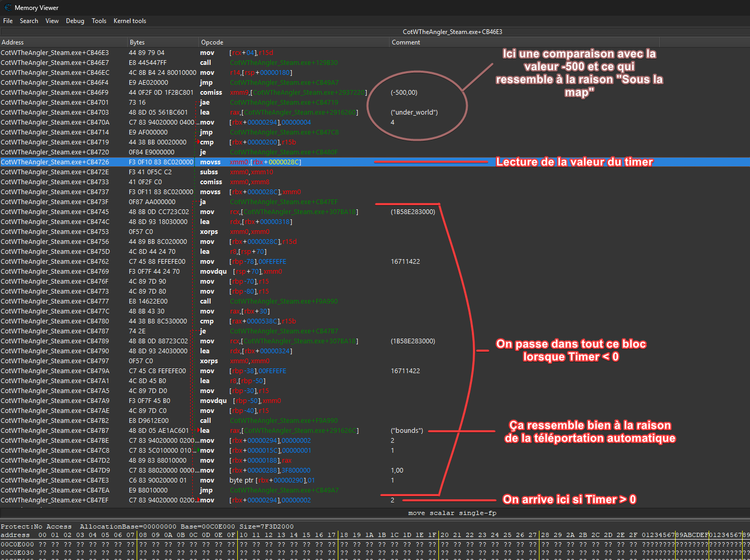750x560 pixels.
Task: Click the Memory Viewer window icon
Action: tap(7, 7)
